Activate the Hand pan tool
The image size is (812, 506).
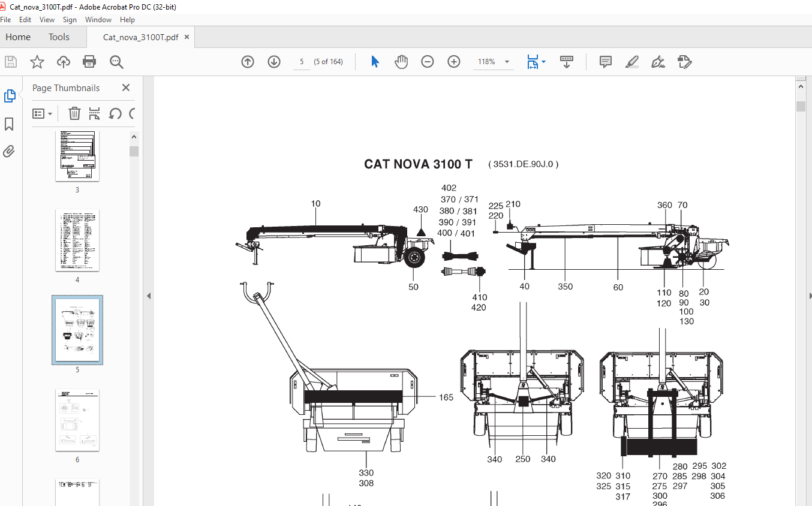pos(401,62)
